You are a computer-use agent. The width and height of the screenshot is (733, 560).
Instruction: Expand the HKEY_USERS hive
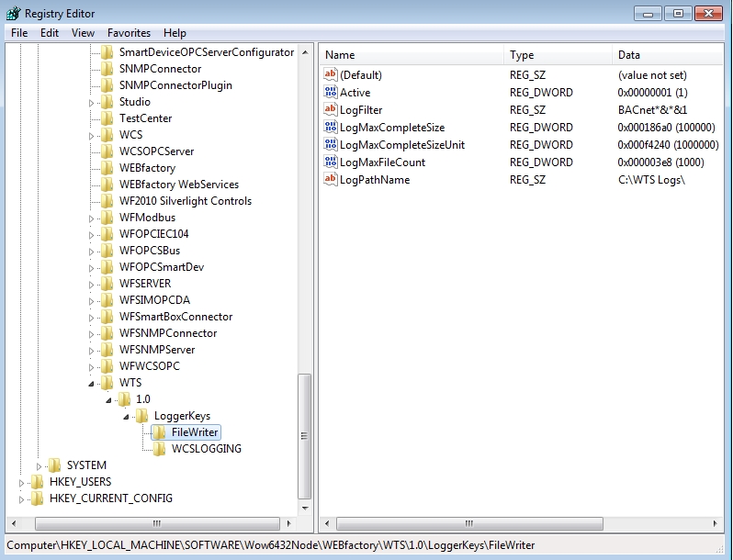click(x=21, y=483)
